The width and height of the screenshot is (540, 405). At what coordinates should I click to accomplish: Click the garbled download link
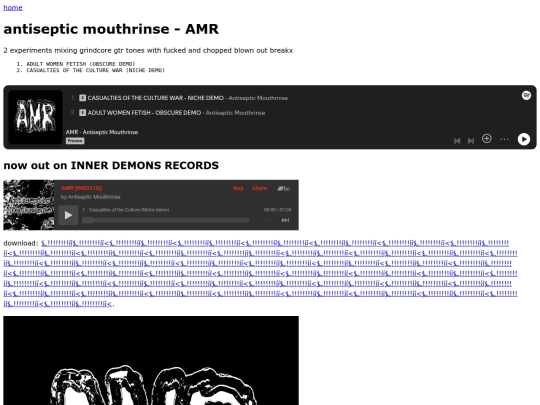(260, 273)
